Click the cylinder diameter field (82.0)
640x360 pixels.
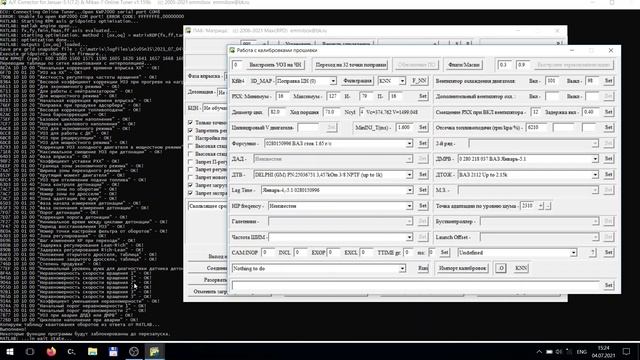click(x=277, y=112)
